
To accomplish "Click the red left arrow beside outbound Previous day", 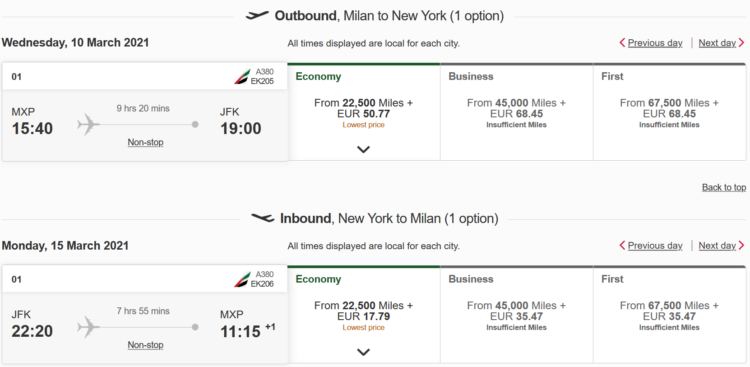I will click(622, 43).
